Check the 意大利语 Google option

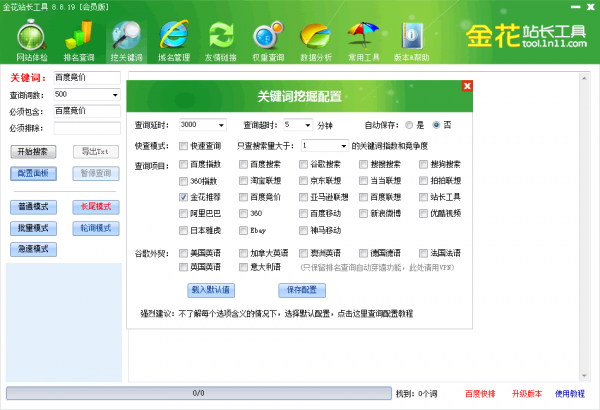(243, 267)
